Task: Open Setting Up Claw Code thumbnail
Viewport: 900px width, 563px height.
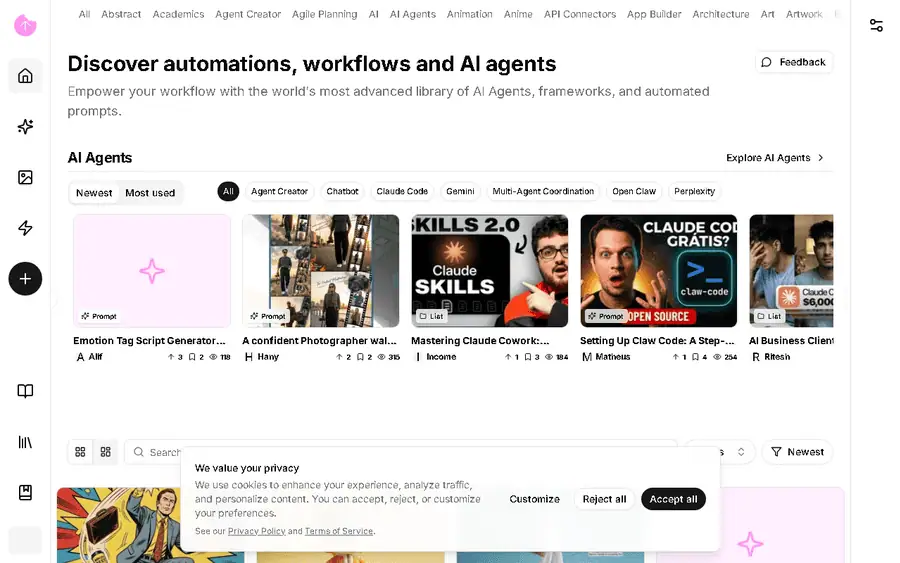Action: (x=658, y=271)
